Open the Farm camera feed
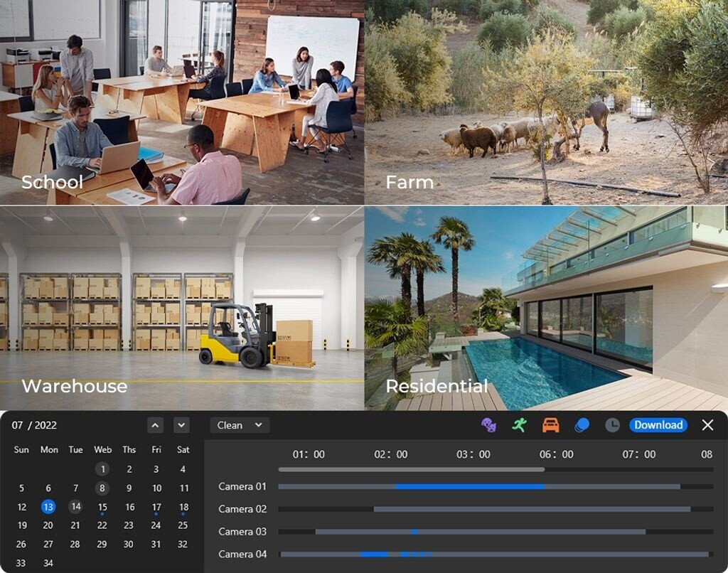Viewport: 728px width, 573px height. pyautogui.click(x=546, y=102)
